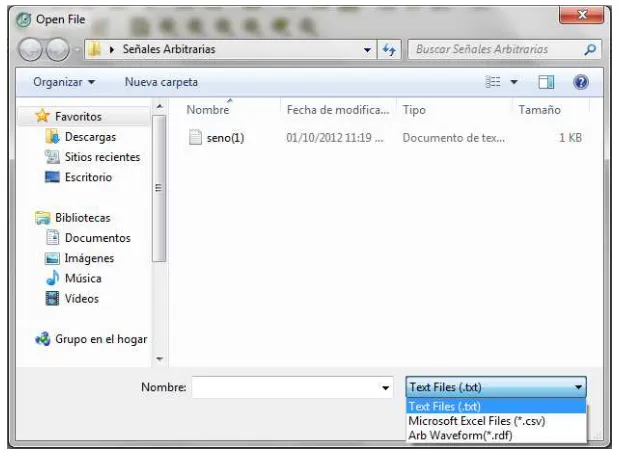Open Imágenes library in the navigation pane
This screenshot has width=618, height=456.
click(x=89, y=258)
